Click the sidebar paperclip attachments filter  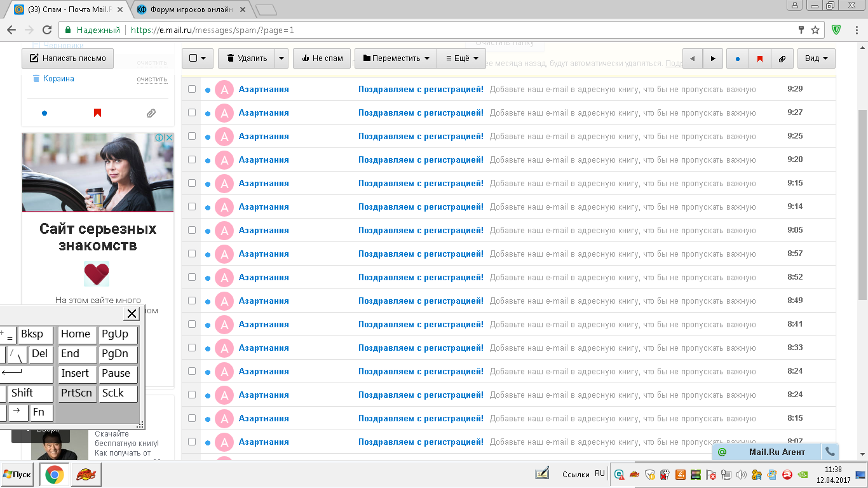tap(151, 113)
